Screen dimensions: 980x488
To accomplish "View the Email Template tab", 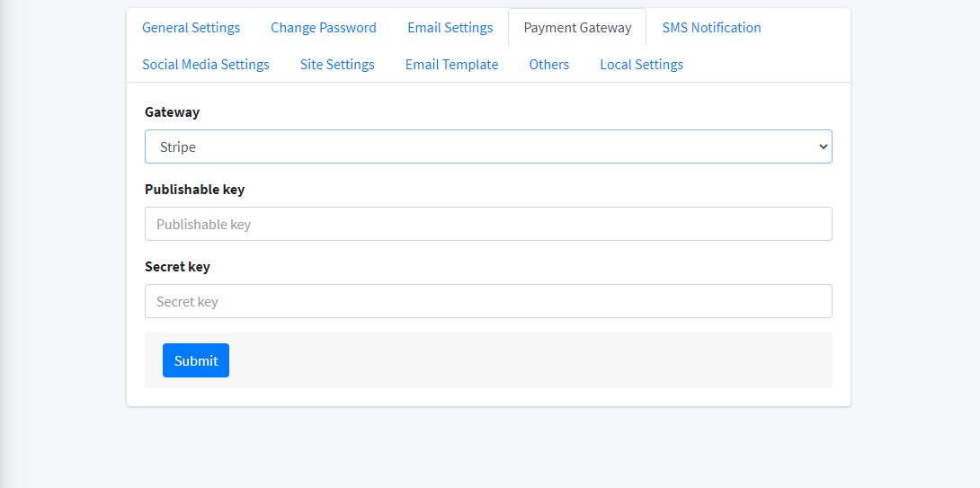I will click(451, 65).
